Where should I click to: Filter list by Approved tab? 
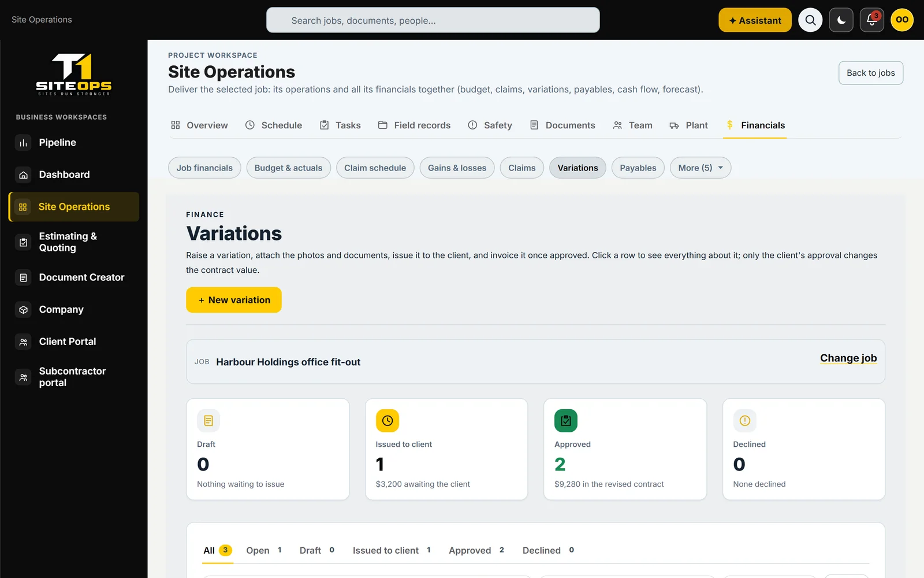point(477,550)
